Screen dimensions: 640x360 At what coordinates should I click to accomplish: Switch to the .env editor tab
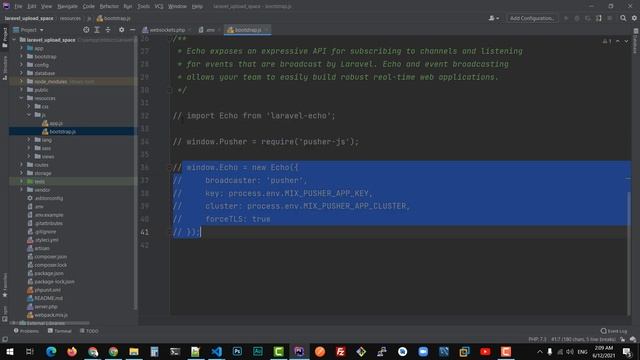[209, 30]
